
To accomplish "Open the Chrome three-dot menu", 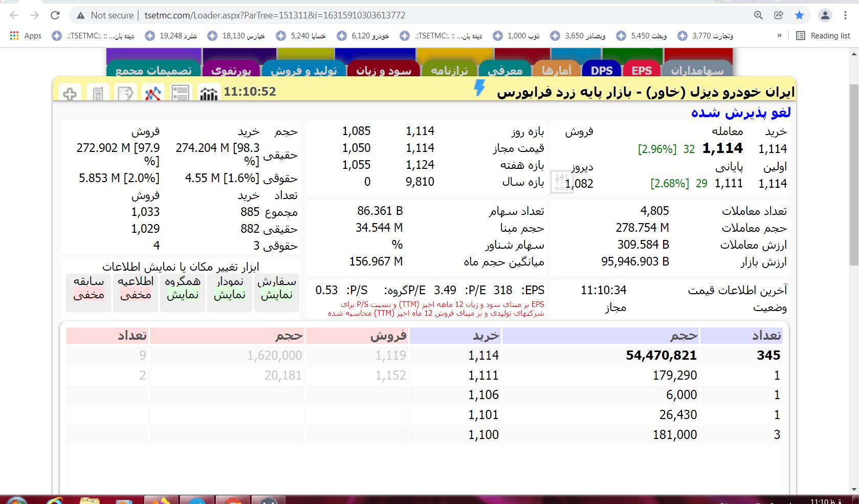I will [846, 15].
